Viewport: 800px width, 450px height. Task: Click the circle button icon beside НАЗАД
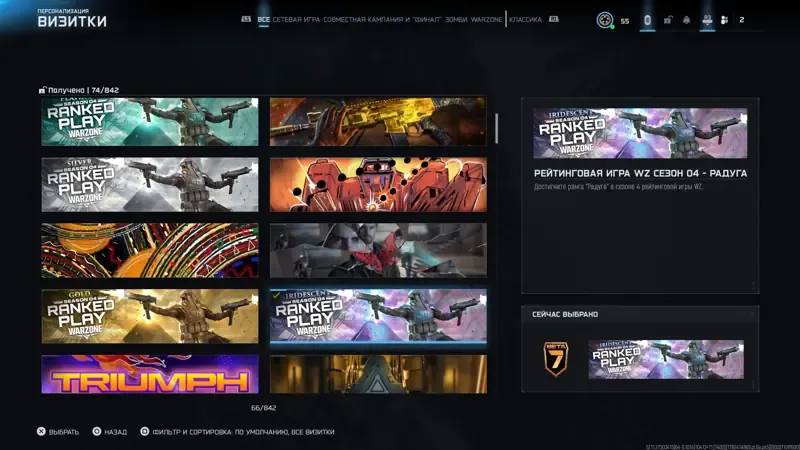96,432
